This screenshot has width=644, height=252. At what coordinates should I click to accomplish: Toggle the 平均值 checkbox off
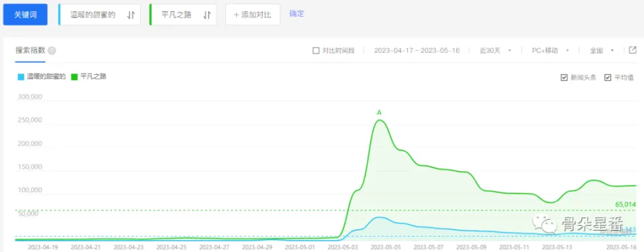(x=608, y=78)
